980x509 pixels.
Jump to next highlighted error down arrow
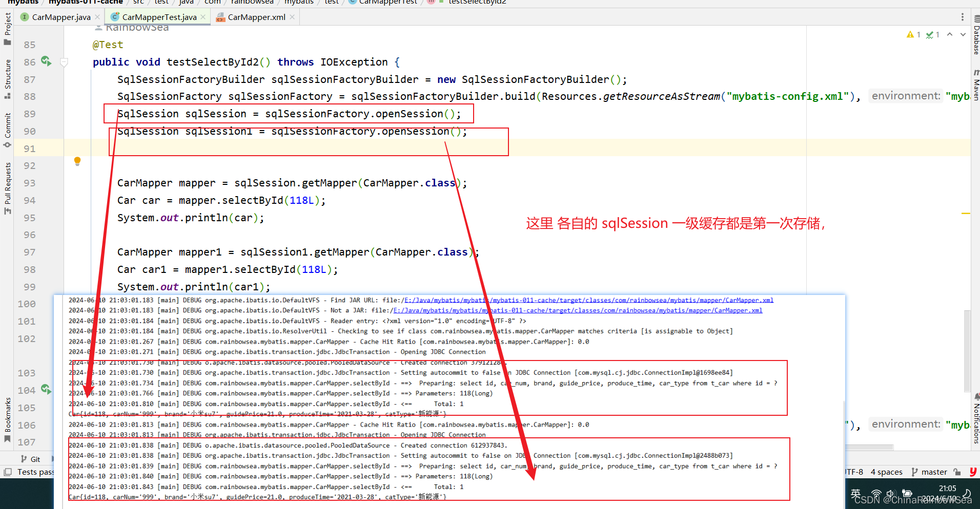tap(963, 35)
